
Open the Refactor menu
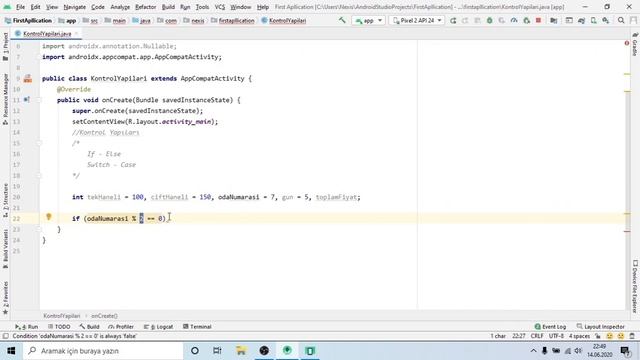(x=145, y=7)
